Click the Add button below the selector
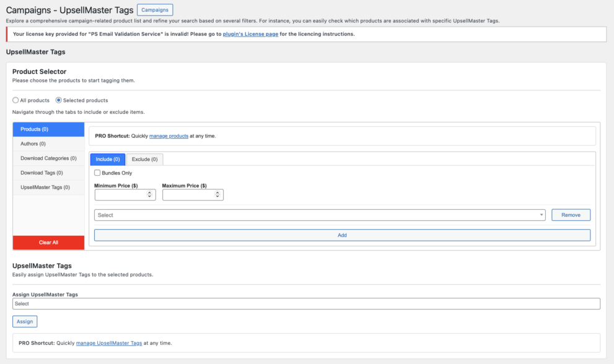This screenshot has width=614, height=364. point(341,235)
